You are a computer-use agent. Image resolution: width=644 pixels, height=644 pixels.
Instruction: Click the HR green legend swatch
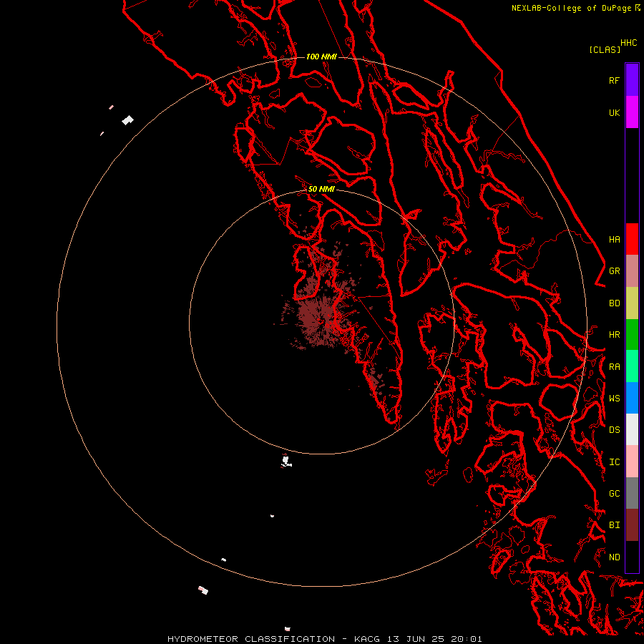click(632, 335)
